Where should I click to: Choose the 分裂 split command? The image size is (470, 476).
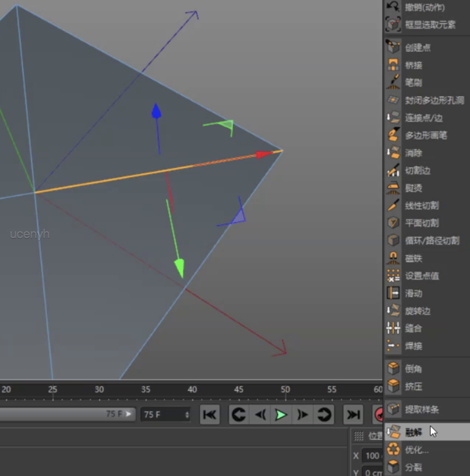[427, 467]
